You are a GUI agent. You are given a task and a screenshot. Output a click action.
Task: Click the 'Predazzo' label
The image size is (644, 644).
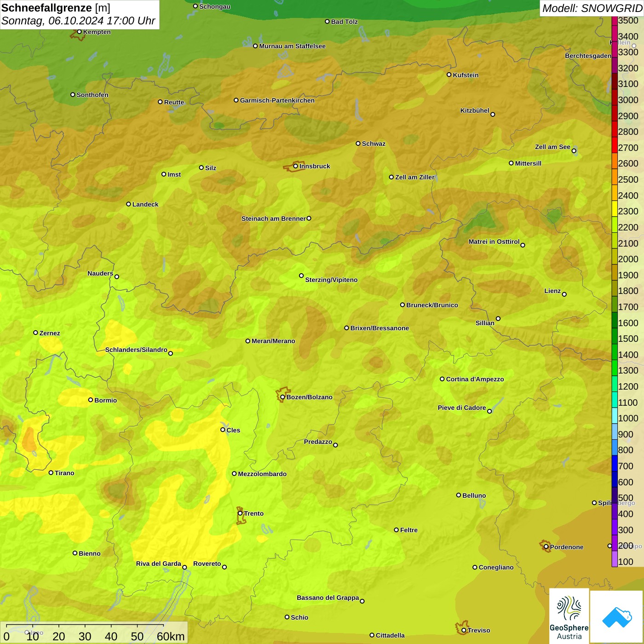(x=318, y=442)
